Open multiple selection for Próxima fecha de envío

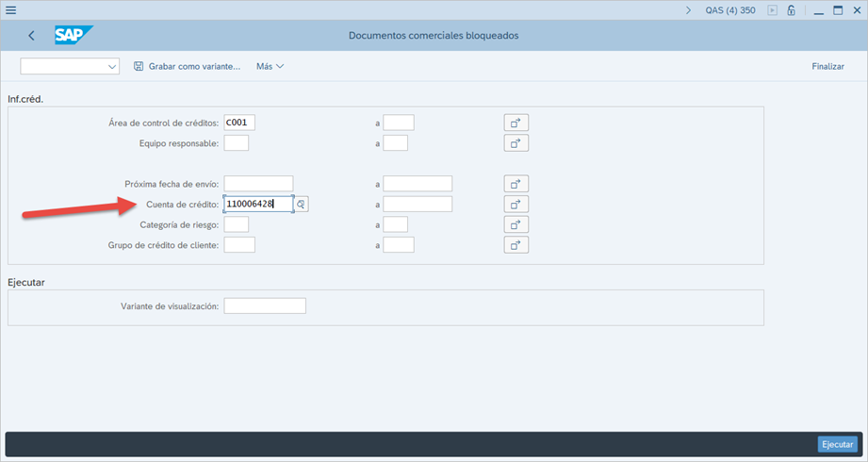(516, 184)
